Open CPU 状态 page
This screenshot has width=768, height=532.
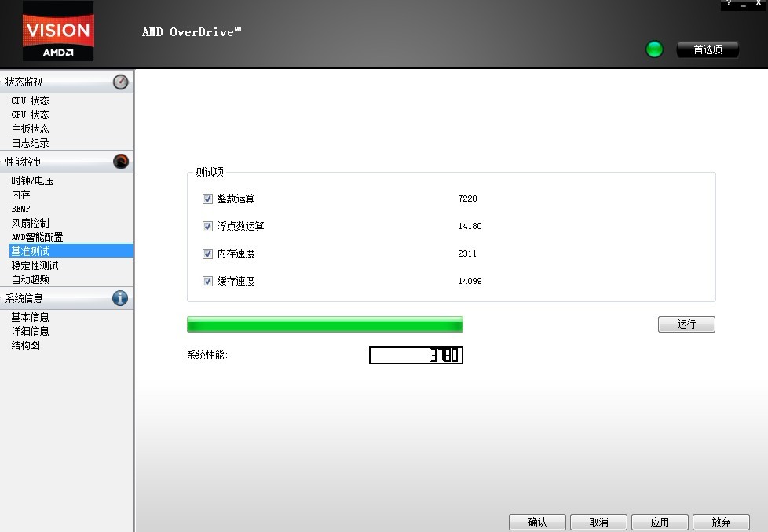31,100
